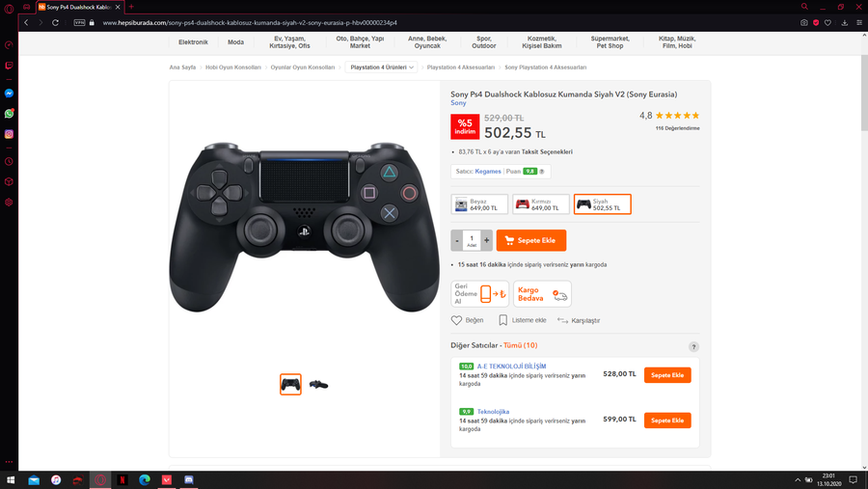The height and width of the screenshot is (489, 868).
Task: Open the Moda category menu
Action: (x=236, y=42)
